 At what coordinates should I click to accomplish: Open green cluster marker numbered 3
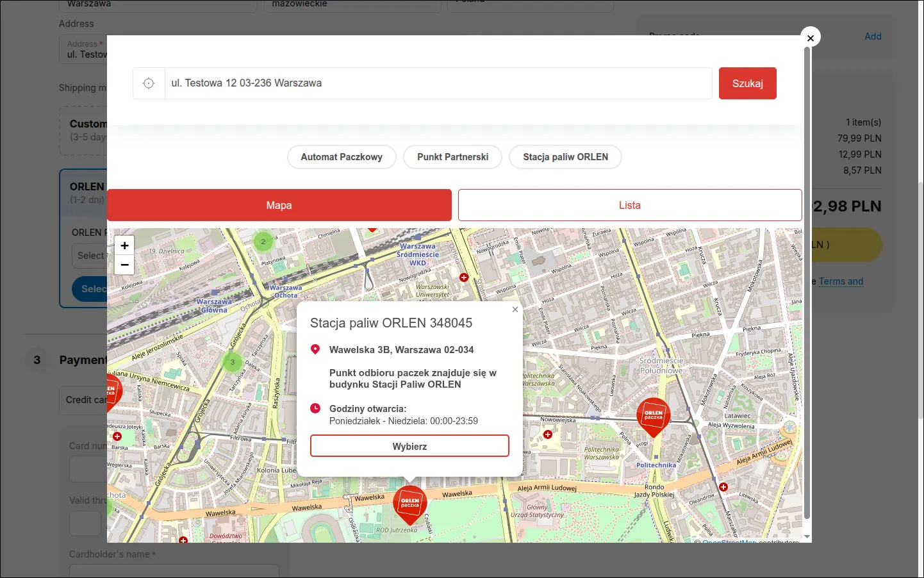(233, 362)
